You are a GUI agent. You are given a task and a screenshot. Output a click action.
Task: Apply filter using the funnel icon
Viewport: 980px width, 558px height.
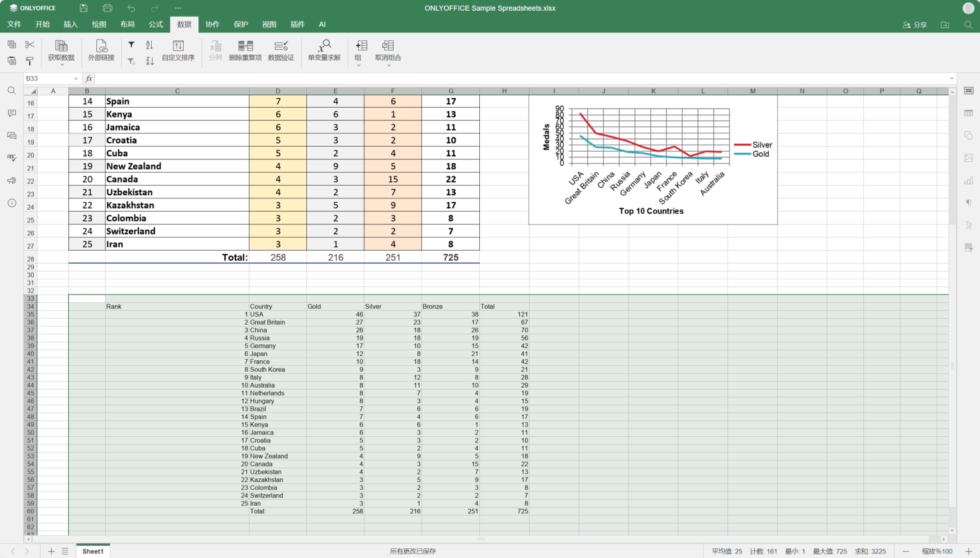pyautogui.click(x=131, y=45)
